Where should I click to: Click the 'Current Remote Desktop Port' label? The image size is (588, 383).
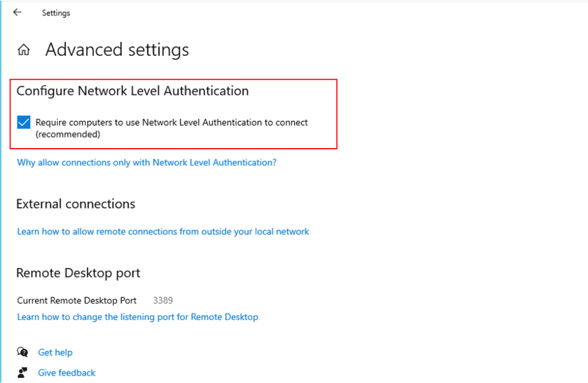[77, 300]
